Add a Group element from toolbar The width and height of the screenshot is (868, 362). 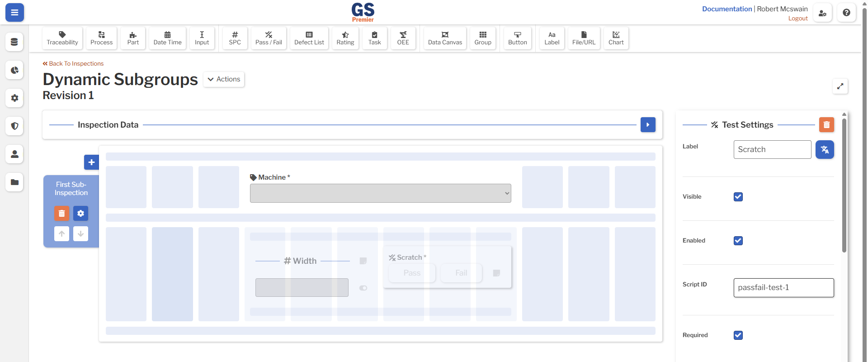(x=483, y=38)
